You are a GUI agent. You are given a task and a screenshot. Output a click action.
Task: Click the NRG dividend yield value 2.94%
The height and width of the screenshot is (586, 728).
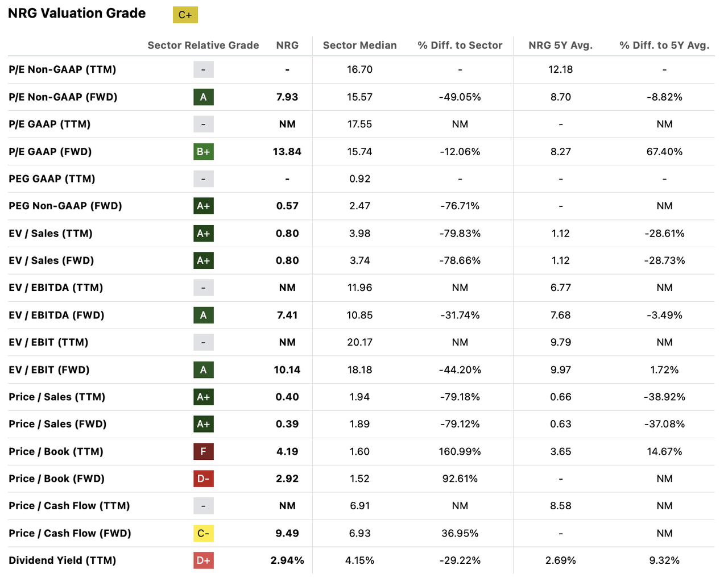pyautogui.click(x=287, y=560)
